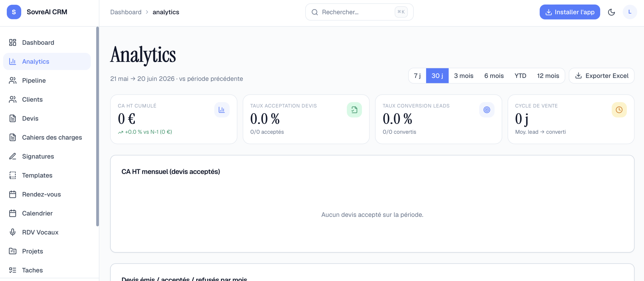Click the RDV Vocaux microphone icon
The width and height of the screenshot is (644, 281).
[13, 232]
